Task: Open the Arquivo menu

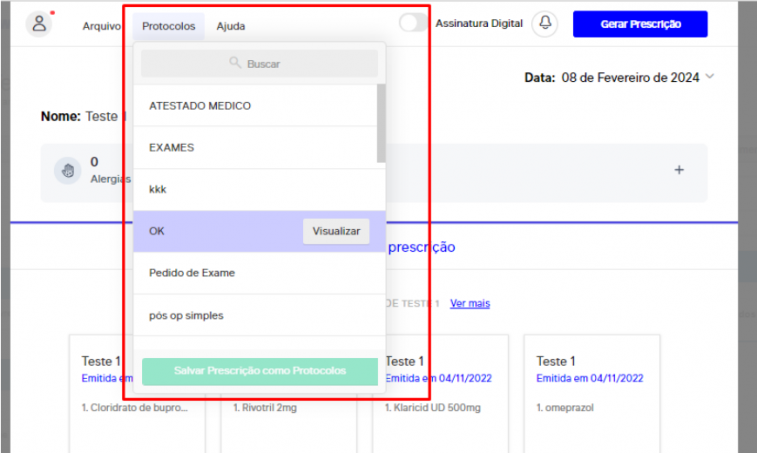Action: [101, 26]
